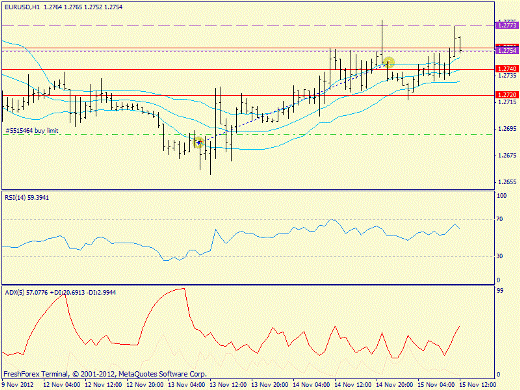Click the '13 Nov 20:00' time axis label
Viewport: 520px width, 390px height.
270,385
